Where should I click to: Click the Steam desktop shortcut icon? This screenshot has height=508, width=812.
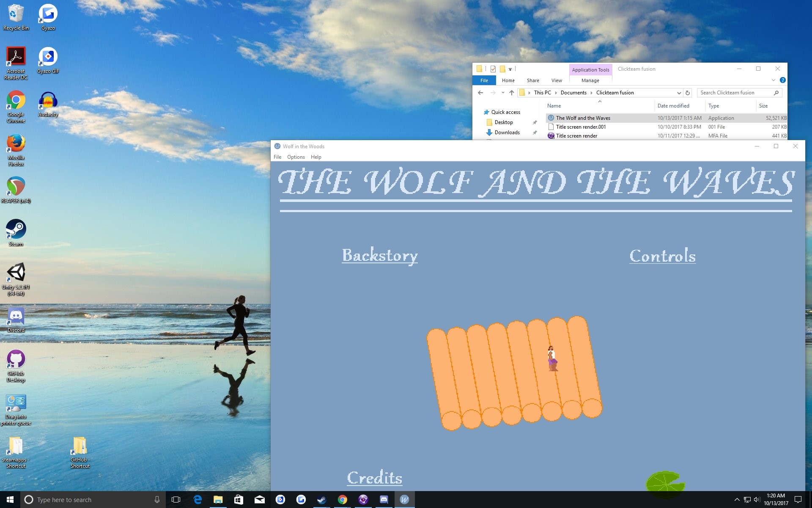tap(16, 229)
